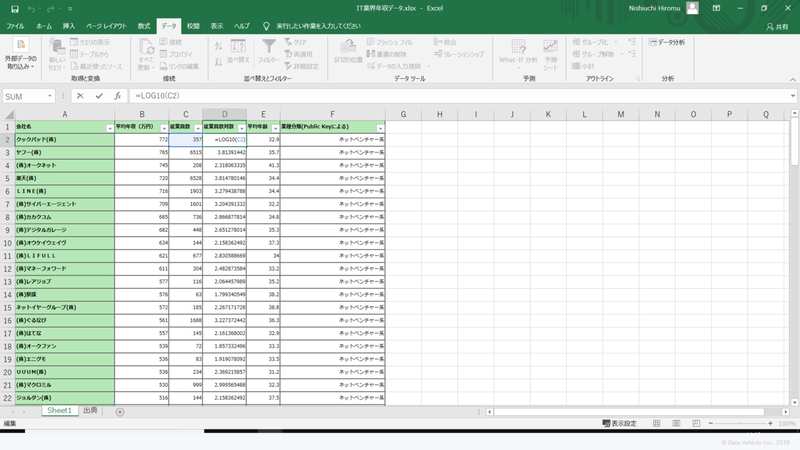Click the Undo arrow icon

click(32, 9)
